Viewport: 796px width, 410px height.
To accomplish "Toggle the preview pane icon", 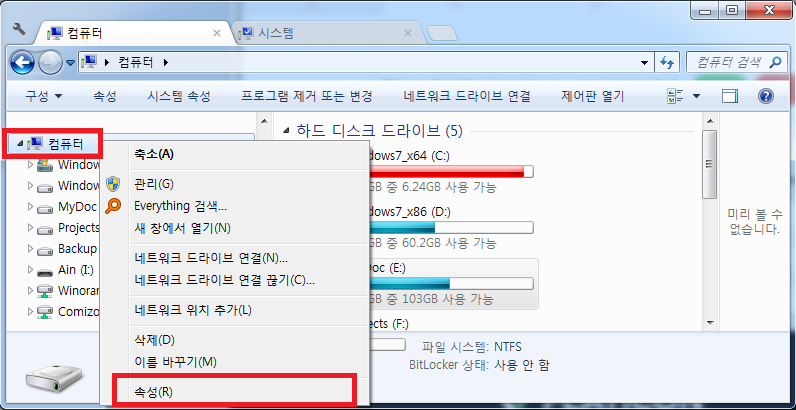I will pos(729,96).
